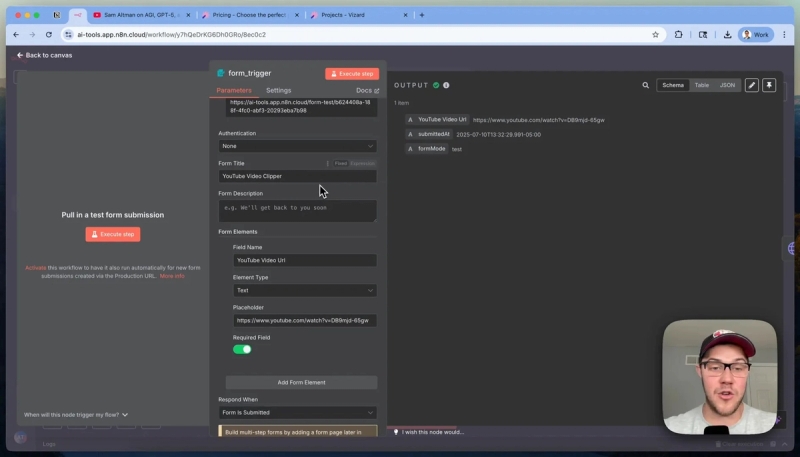Click the address bar URL

point(171,35)
